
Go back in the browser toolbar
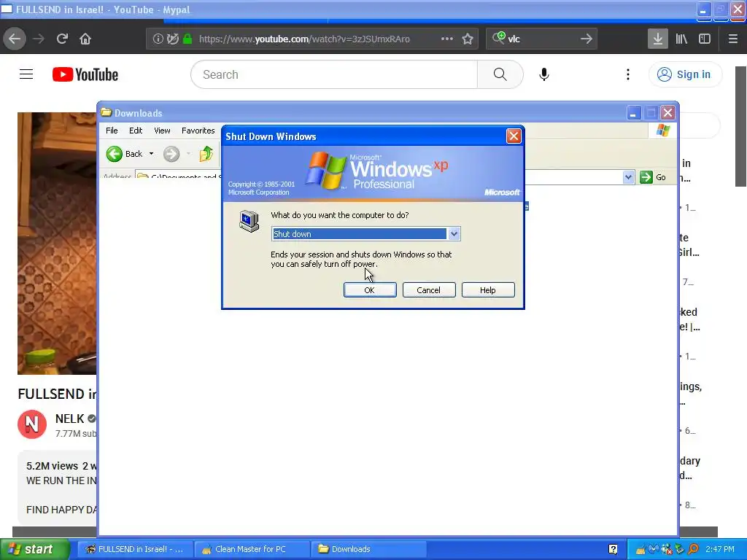coord(15,39)
